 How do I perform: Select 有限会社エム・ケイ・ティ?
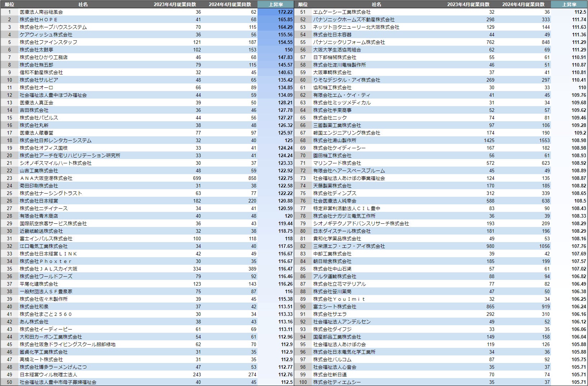342,95
